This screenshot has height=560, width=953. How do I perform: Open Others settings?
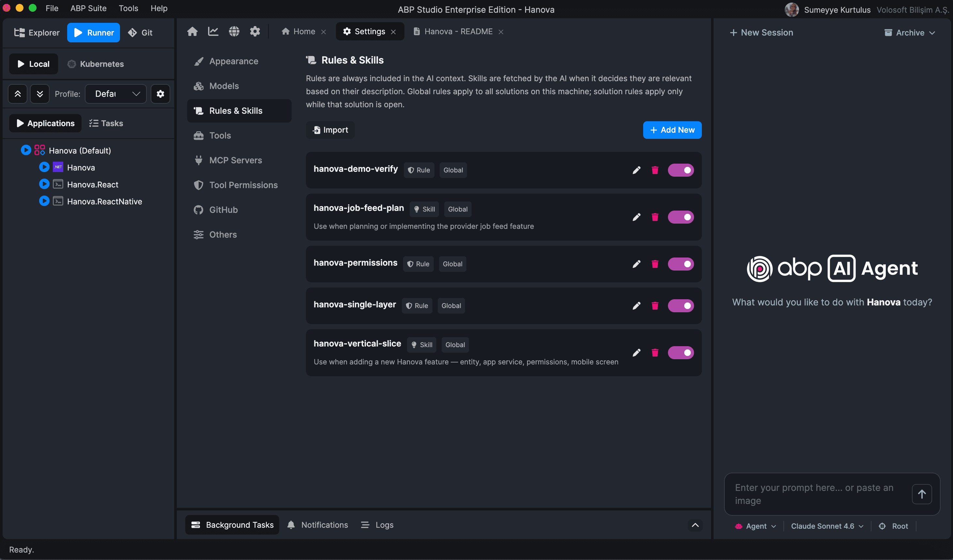(239, 235)
